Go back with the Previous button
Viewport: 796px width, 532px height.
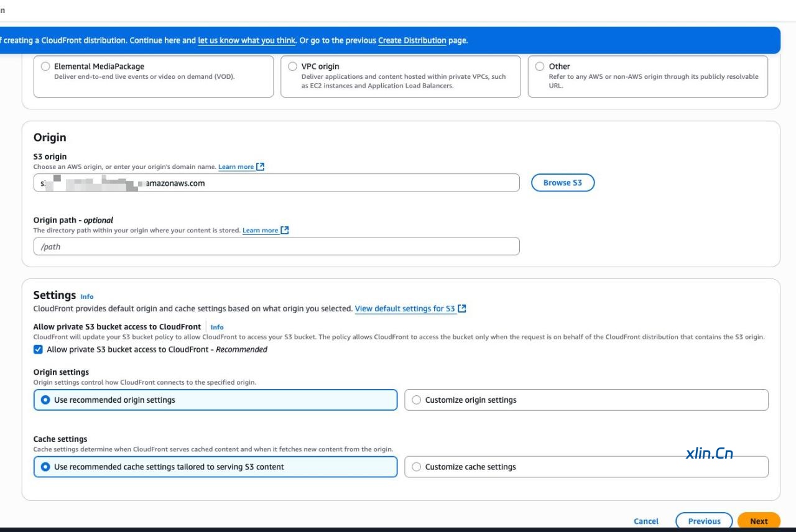pos(704,521)
